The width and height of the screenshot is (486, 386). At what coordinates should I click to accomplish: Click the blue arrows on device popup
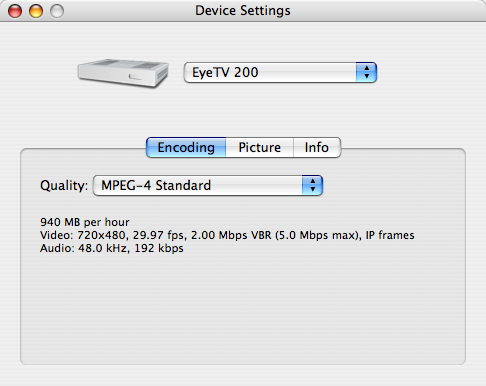pyautogui.click(x=366, y=72)
